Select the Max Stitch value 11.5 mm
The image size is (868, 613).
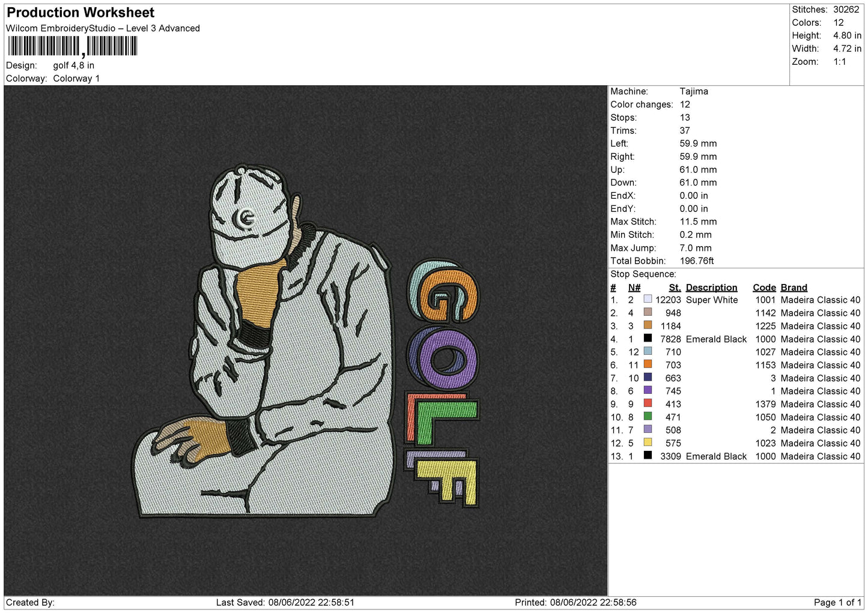coord(698,222)
